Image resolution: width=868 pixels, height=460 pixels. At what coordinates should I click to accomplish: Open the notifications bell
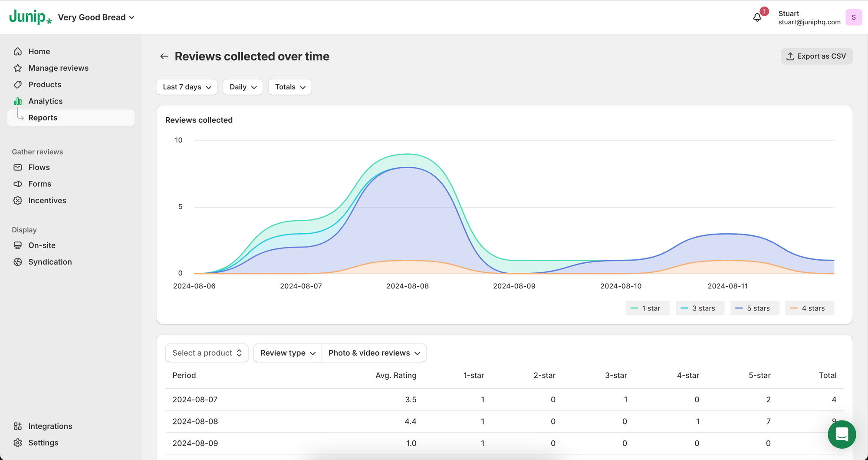pos(757,17)
